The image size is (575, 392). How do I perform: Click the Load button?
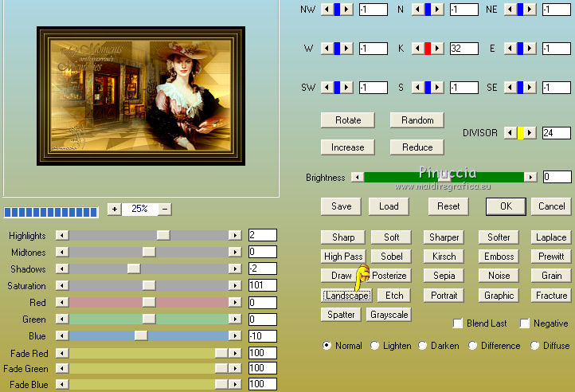coord(389,206)
